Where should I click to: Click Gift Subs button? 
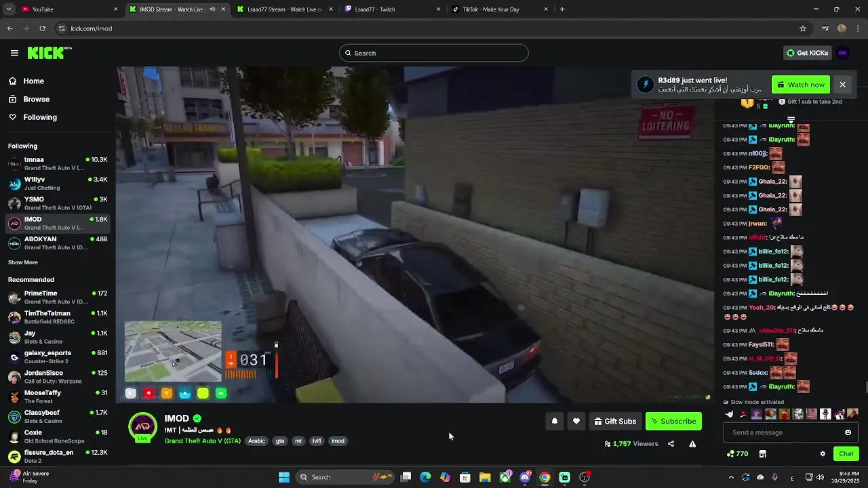615,421
